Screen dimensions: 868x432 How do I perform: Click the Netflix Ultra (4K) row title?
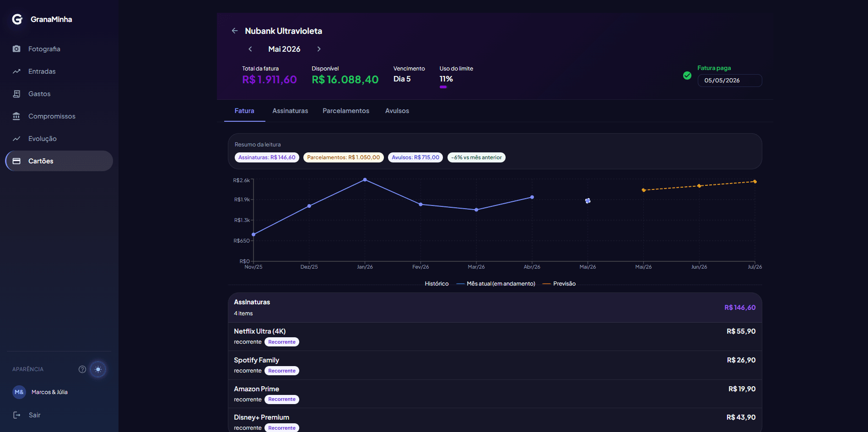click(260, 331)
